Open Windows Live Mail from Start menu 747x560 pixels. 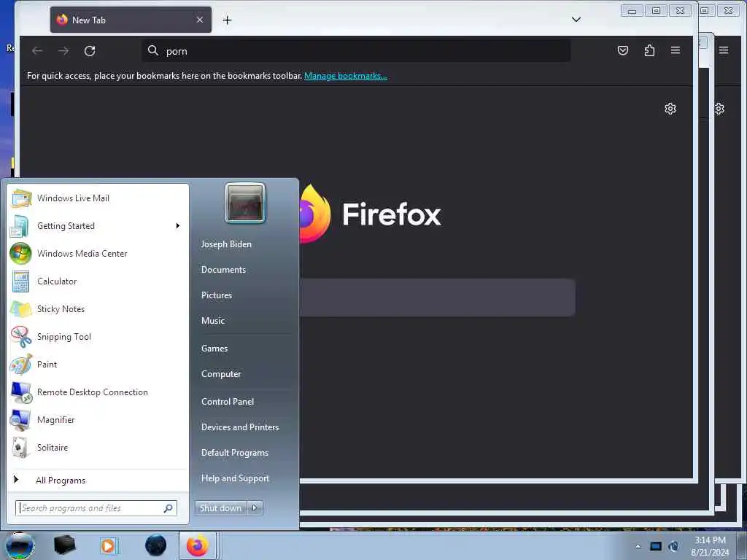coord(98,198)
